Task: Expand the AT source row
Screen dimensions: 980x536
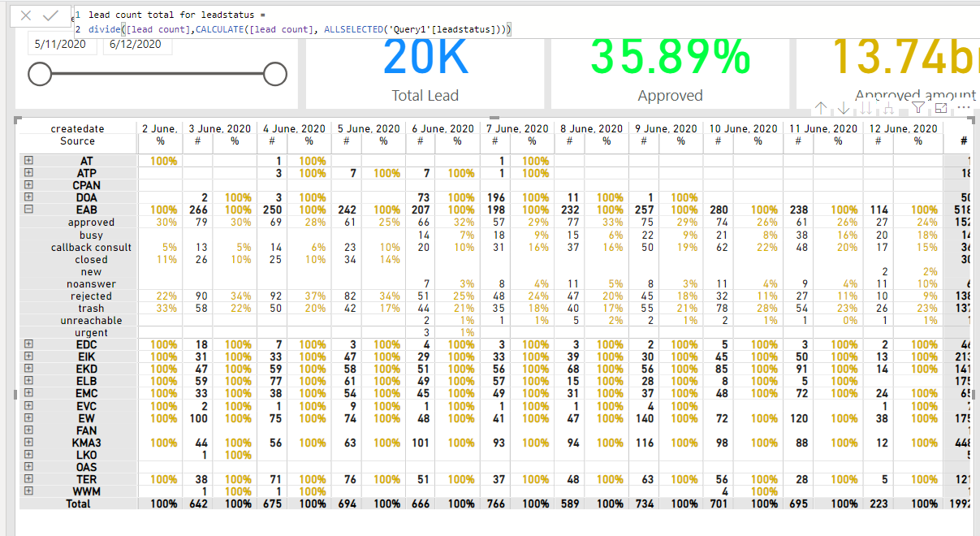Action: [x=29, y=161]
